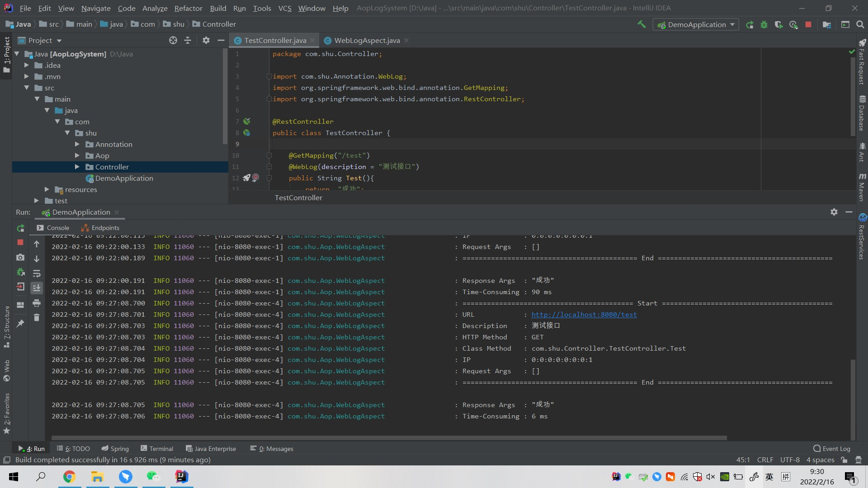Open WeChat from the taskbar
868x488 pixels.
pyautogui.click(x=153, y=477)
